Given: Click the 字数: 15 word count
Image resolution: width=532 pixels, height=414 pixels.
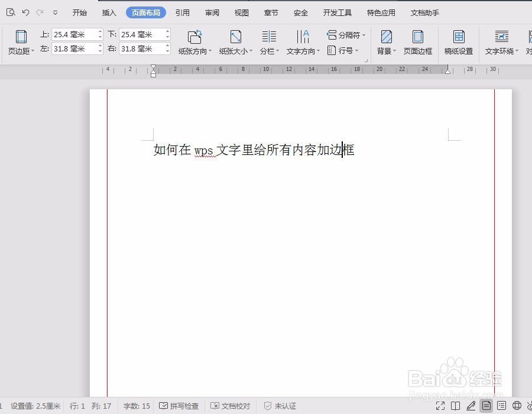Looking at the screenshot, I should pos(137,406).
